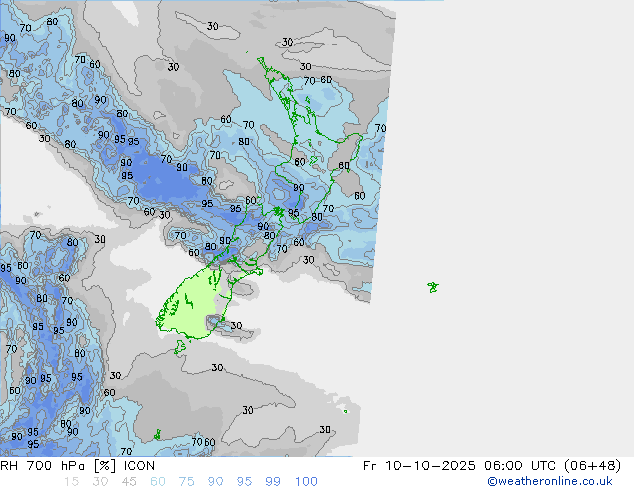This screenshot has height=490, width=634.
Task: Click the legend value 45
Action: (129, 482)
